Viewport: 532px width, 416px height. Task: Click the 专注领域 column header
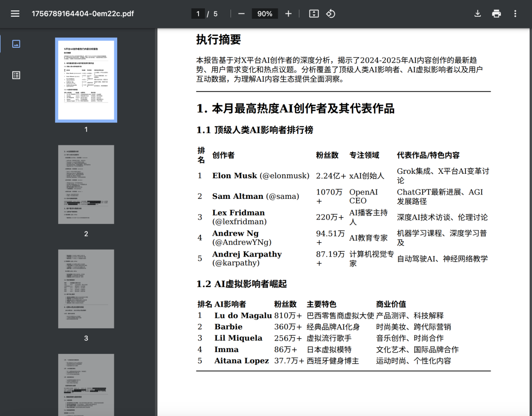pos(365,155)
